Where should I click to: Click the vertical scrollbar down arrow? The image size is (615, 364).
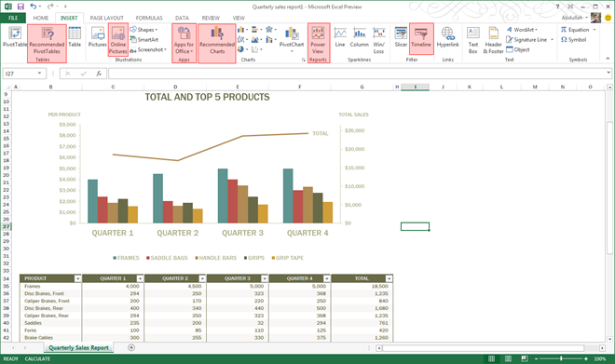pos(609,339)
